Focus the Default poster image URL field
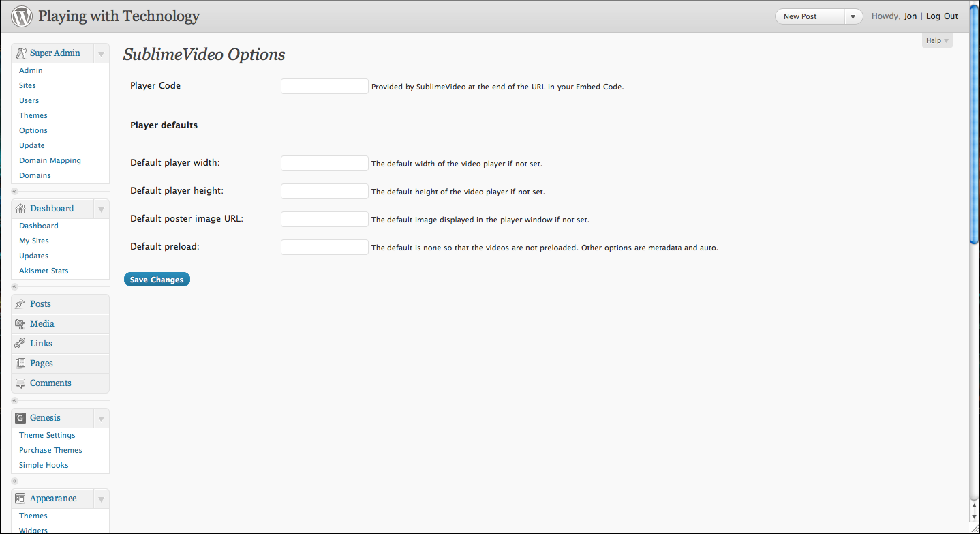 point(324,219)
